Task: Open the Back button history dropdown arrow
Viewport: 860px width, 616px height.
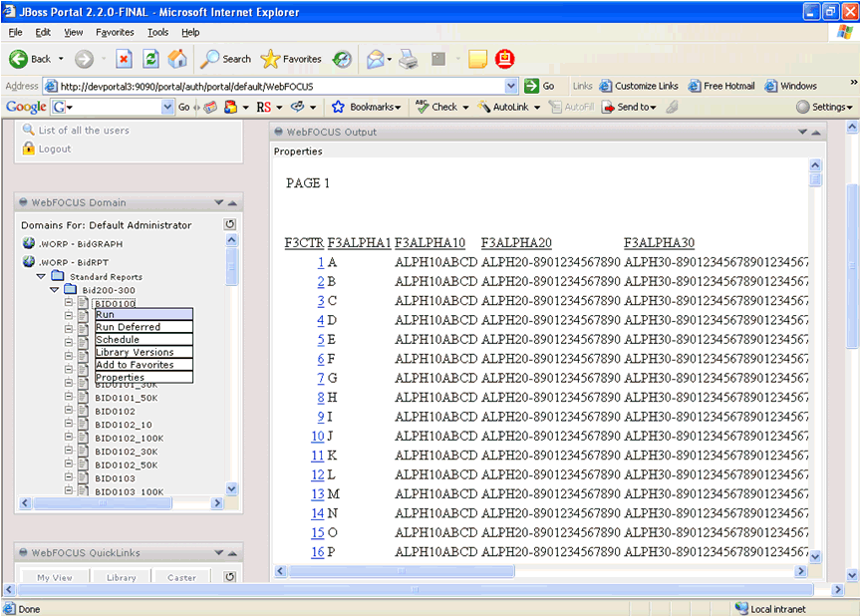Action: (x=61, y=59)
